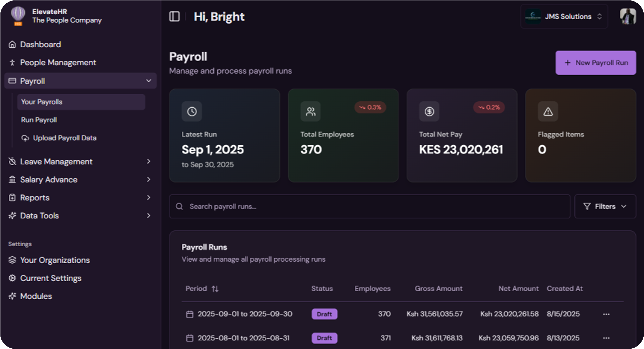This screenshot has width=644, height=349.
Task: Open actions menu for August 2025 run
Action: click(606, 338)
